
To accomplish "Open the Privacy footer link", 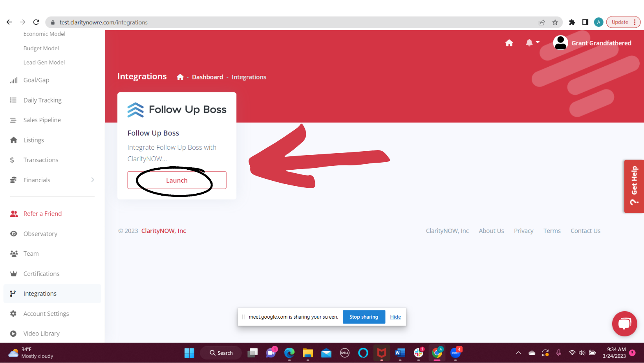I will [x=523, y=231].
